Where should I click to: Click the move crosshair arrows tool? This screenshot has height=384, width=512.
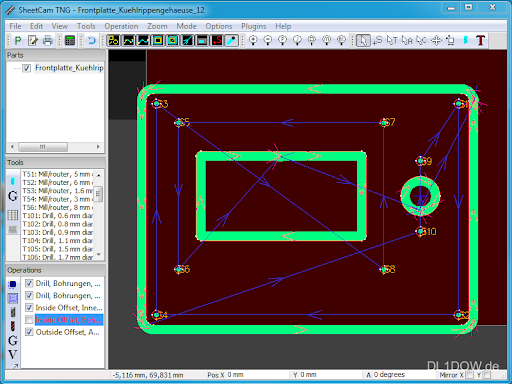click(x=436, y=41)
